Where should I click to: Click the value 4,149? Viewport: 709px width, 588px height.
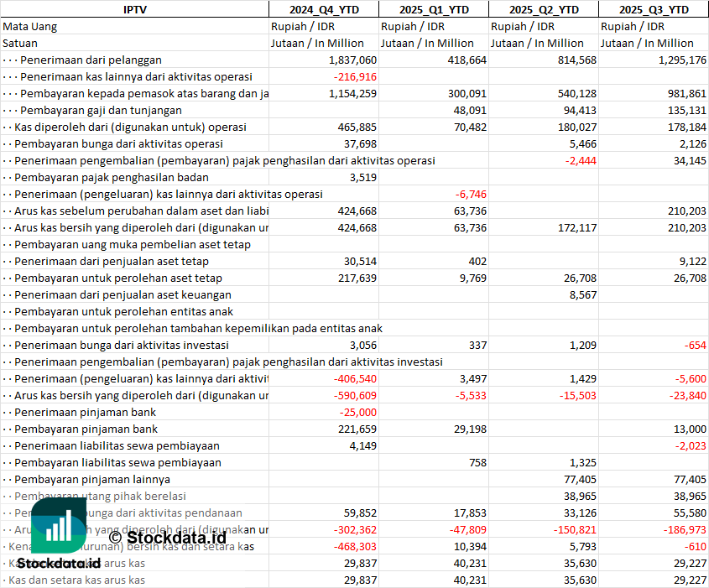coord(363,445)
